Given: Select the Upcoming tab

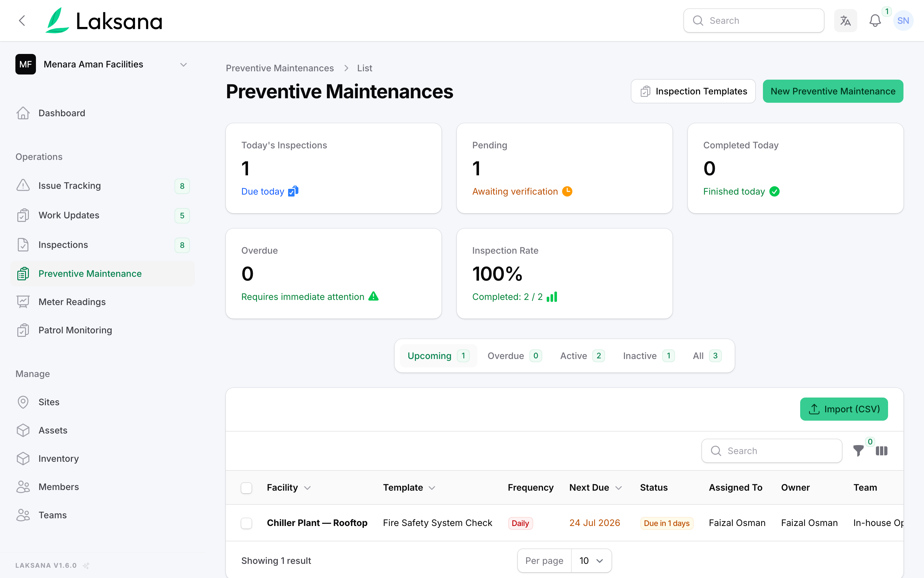Looking at the screenshot, I should click(x=438, y=356).
